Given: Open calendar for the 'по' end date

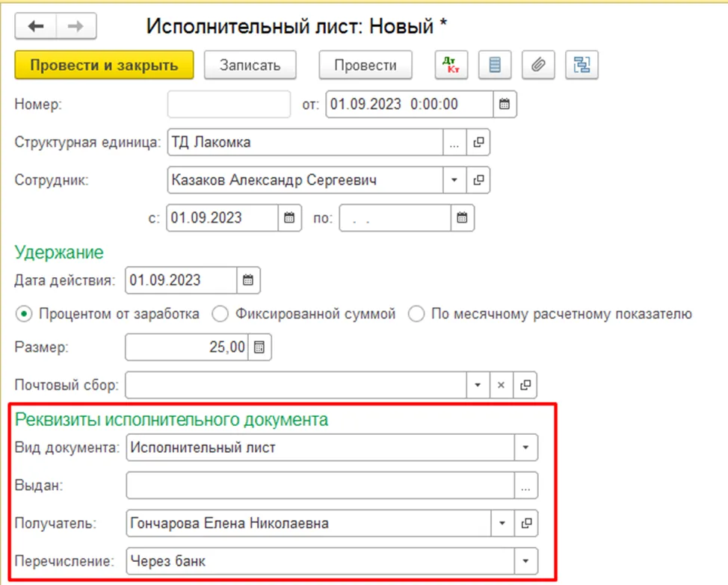Looking at the screenshot, I should tap(462, 218).
